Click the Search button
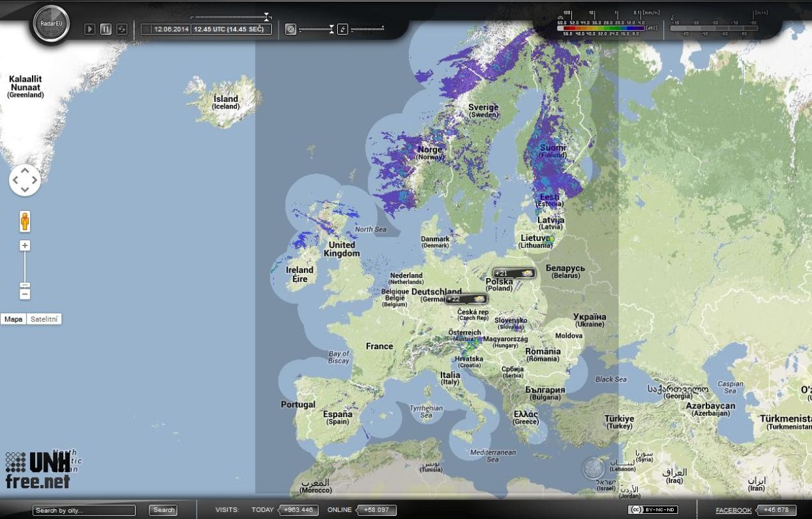This screenshot has width=812, height=519. pyautogui.click(x=164, y=511)
